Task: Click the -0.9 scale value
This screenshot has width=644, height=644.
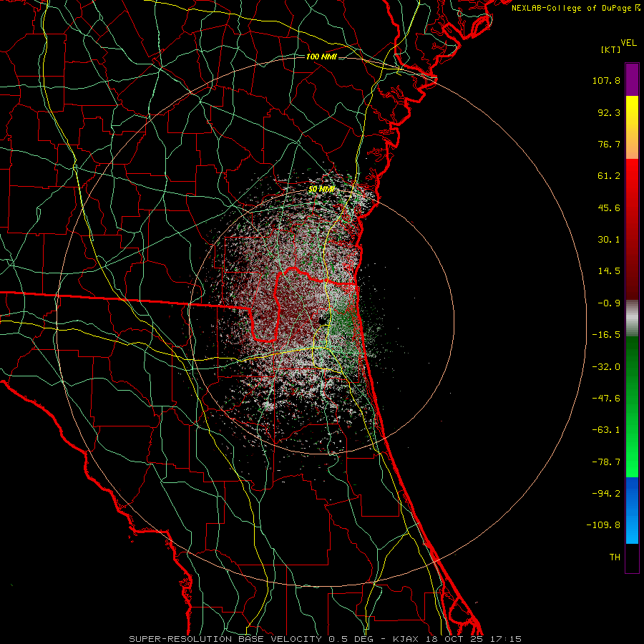Action: tap(609, 303)
